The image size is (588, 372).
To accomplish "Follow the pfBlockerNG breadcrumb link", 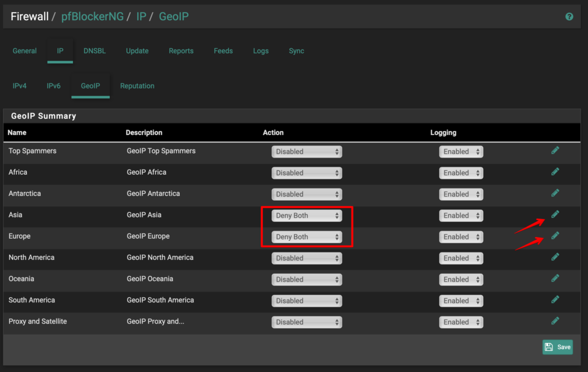I will point(92,17).
